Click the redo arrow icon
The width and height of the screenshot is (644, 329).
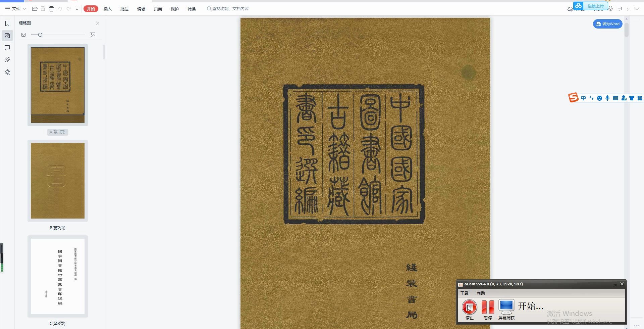click(68, 9)
